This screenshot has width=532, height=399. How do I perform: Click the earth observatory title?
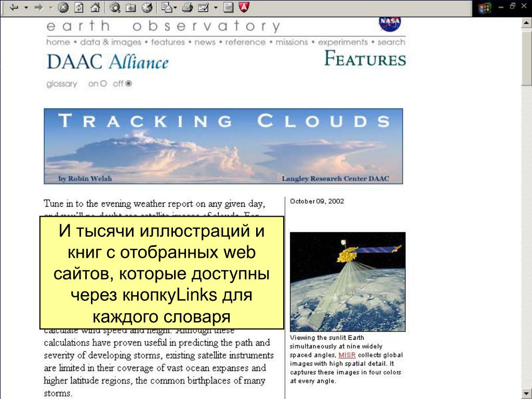point(164,26)
